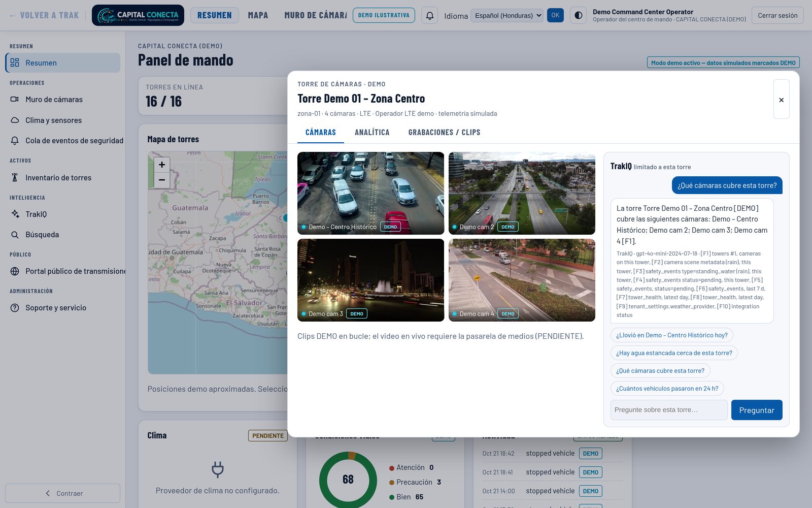Click the Portal público globe icon

click(x=15, y=271)
